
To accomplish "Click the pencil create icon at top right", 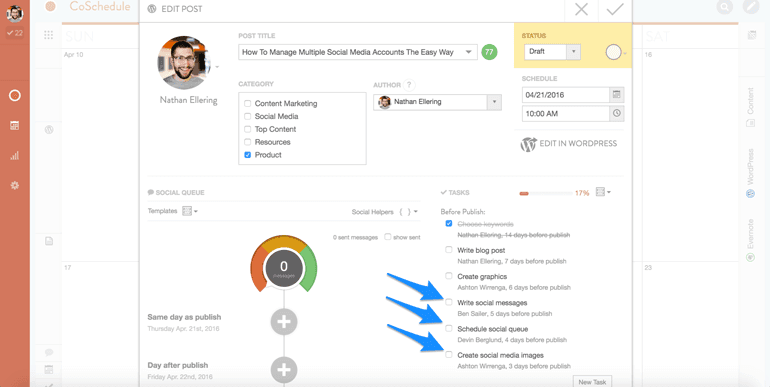I will tap(750, 7).
